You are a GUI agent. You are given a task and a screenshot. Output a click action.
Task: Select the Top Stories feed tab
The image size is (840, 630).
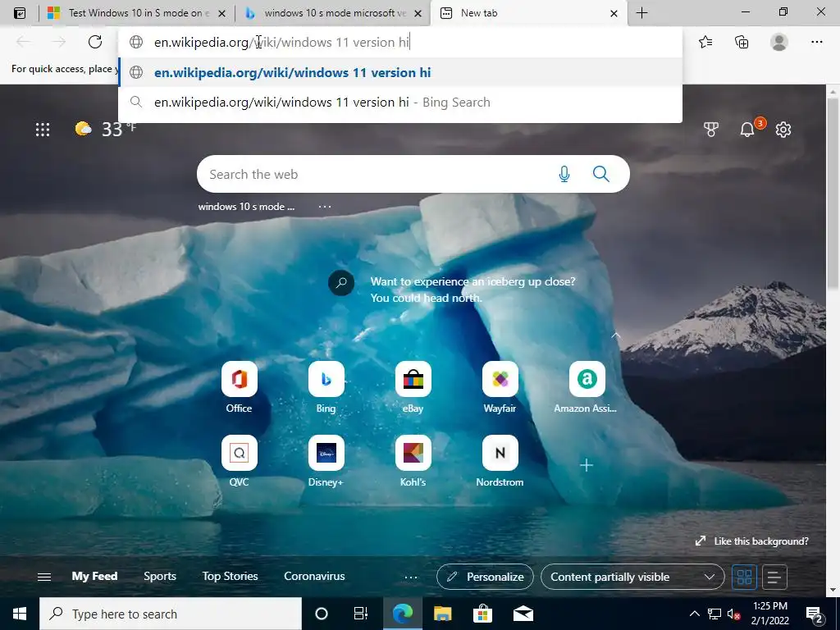pyautogui.click(x=230, y=577)
